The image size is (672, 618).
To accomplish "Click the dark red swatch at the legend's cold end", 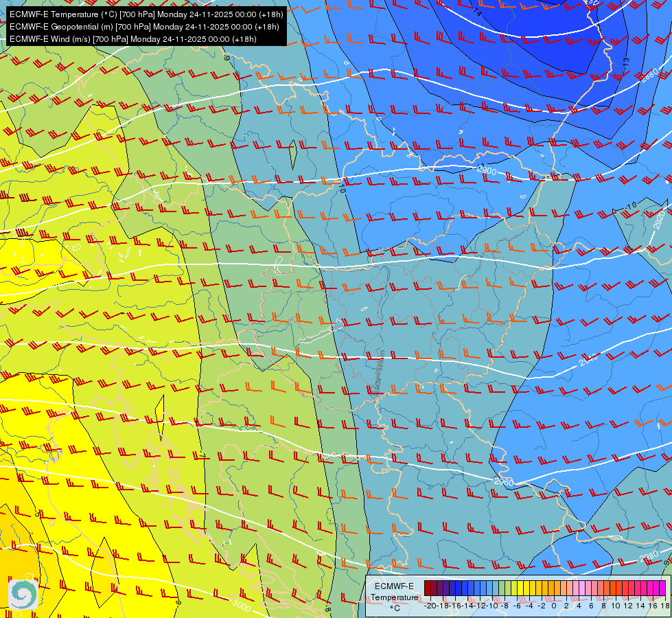I will 428,588.
